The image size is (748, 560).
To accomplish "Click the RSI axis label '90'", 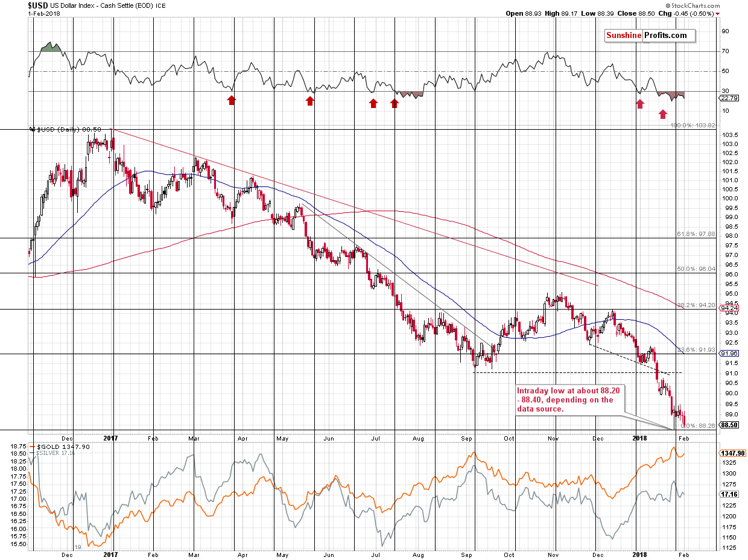I will 726,31.
